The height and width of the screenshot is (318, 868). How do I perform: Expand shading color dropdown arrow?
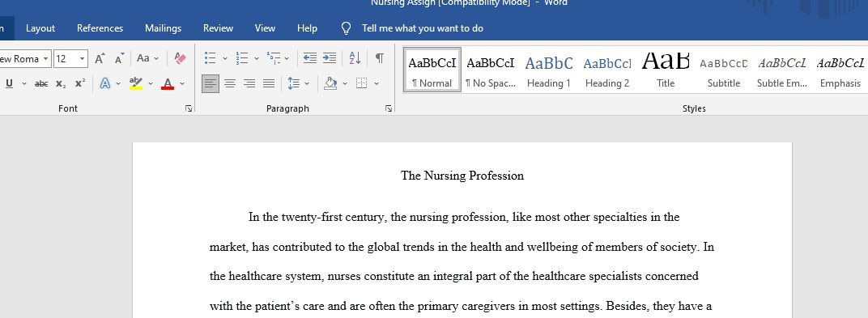(345, 83)
